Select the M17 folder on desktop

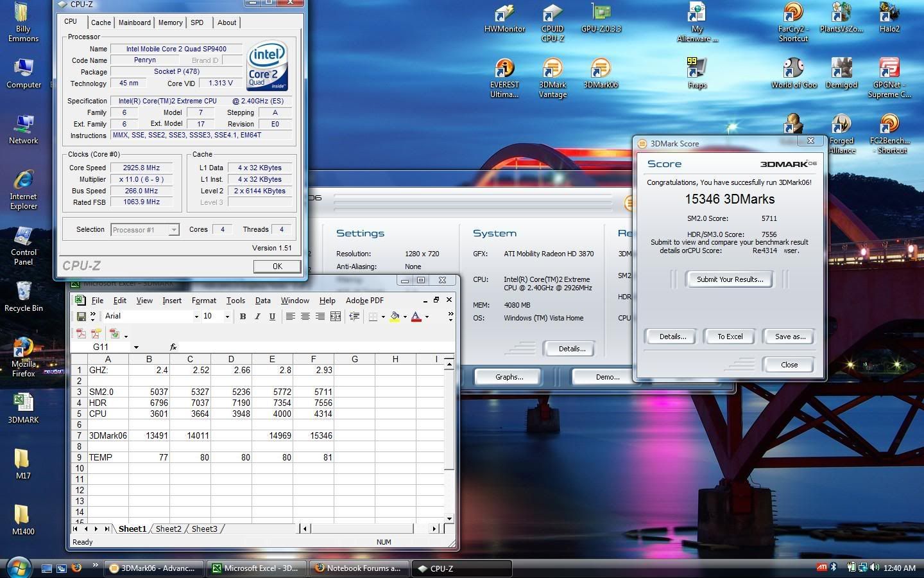point(22,464)
